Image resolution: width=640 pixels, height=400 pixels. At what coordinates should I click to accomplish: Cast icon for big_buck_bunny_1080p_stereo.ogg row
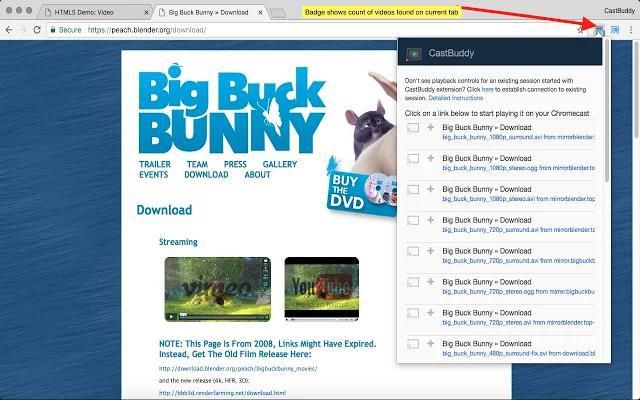(x=413, y=159)
